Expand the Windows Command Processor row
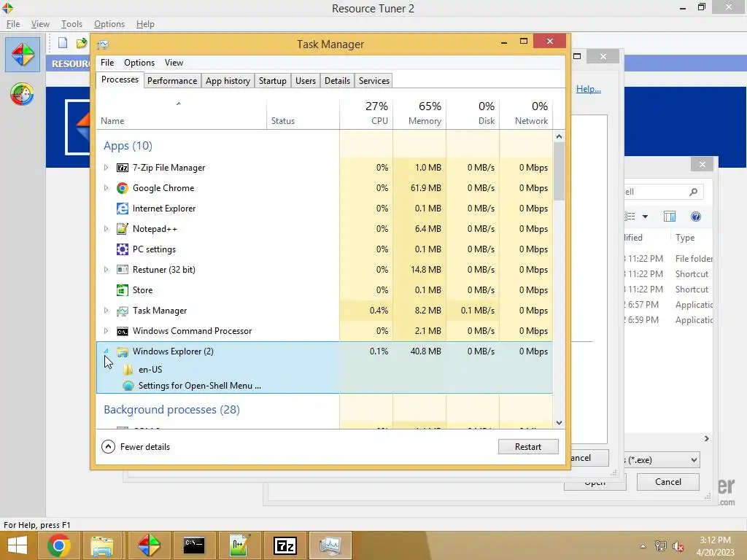 [x=106, y=331]
